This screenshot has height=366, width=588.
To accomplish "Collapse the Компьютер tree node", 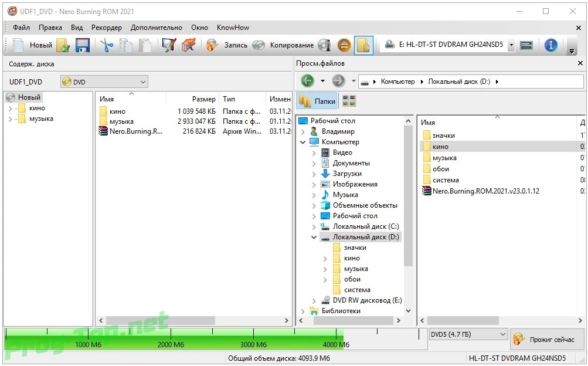I will pos(303,142).
